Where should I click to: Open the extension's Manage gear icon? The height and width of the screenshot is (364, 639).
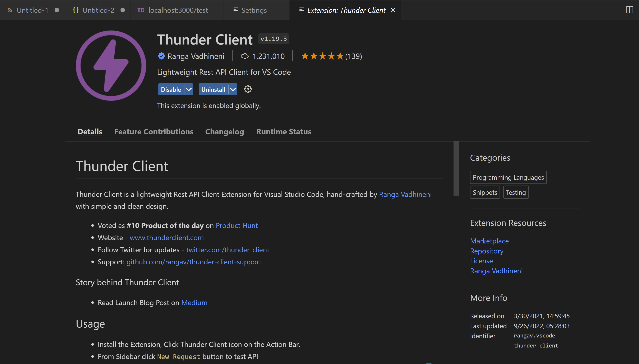coord(247,89)
